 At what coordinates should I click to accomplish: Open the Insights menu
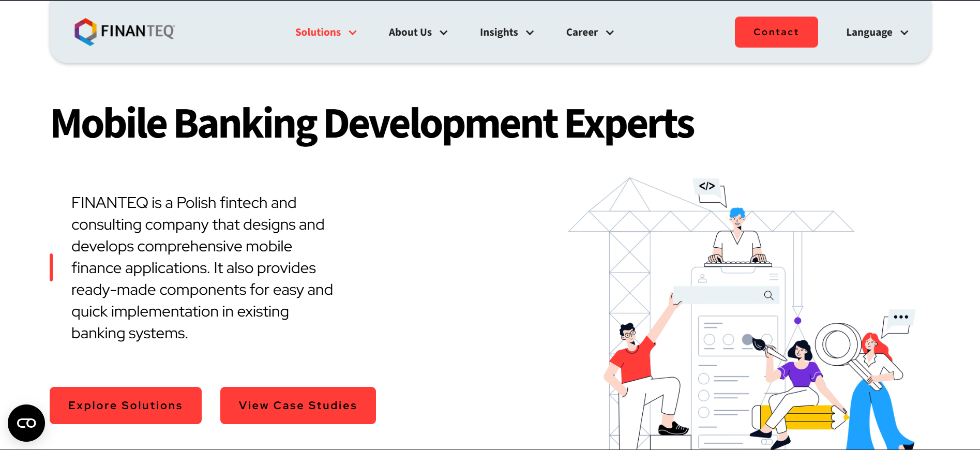(x=499, y=32)
